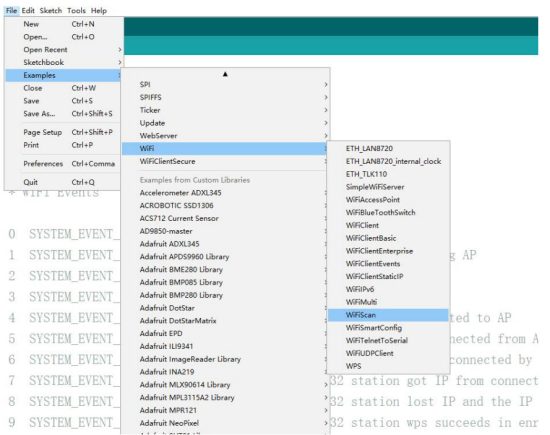The width and height of the screenshot is (550, 435).
Task: Open the WiFiScan example sketch
Action: click(388, 315)
